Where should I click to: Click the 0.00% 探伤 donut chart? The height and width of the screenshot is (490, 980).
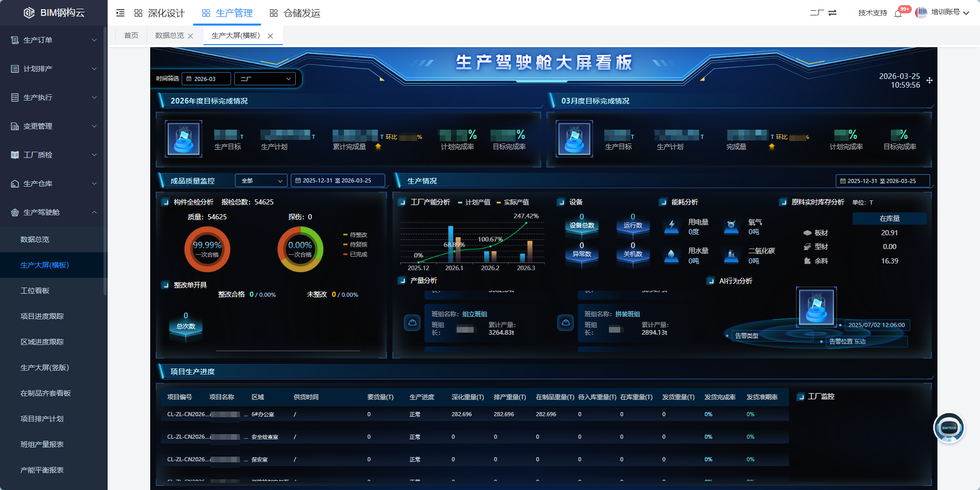click(x=300, y=250)
